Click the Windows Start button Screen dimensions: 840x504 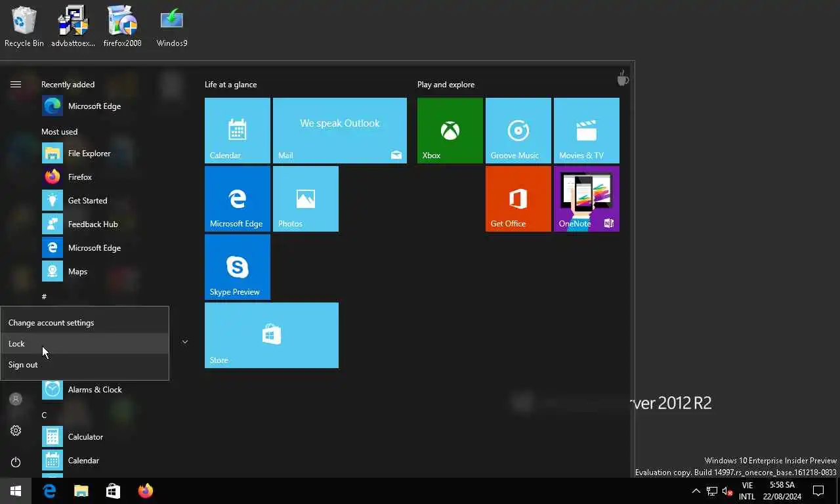point(16,491)
